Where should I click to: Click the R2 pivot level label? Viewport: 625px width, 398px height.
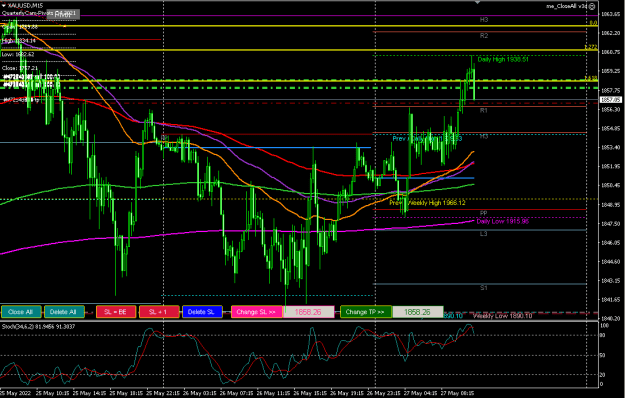pos(483,36)
